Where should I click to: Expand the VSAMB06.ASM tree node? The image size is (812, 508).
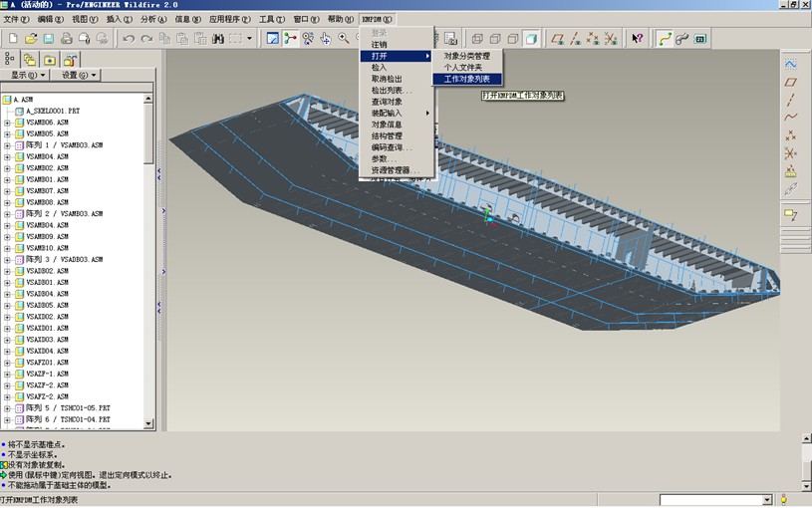[8, 123]
